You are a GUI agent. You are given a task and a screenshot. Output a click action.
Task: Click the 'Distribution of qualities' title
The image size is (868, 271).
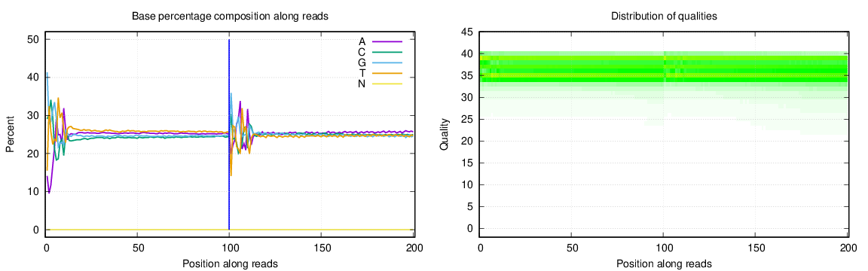[x=665, y=17]
